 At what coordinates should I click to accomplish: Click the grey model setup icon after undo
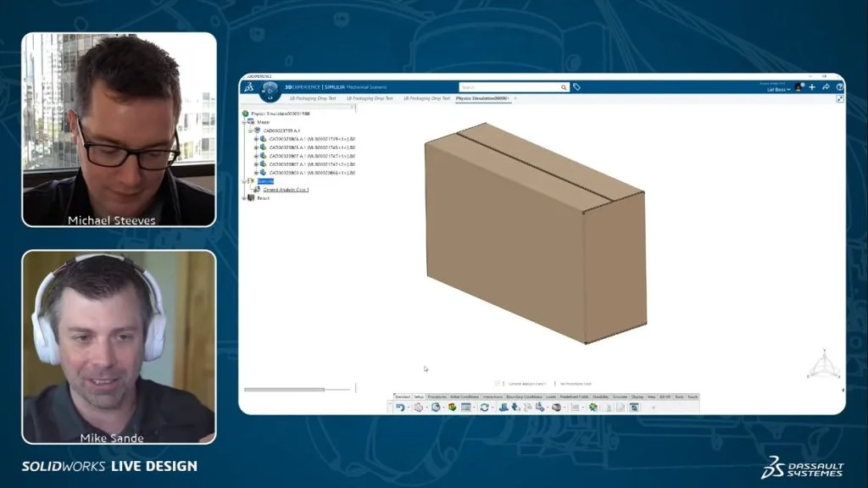pyautogui.click(x=419, y=408)
